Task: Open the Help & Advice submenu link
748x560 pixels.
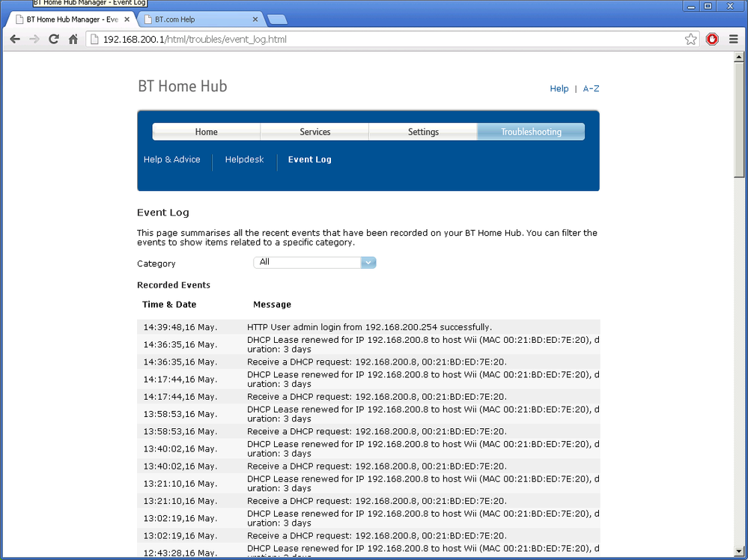Action: [171, 159]
